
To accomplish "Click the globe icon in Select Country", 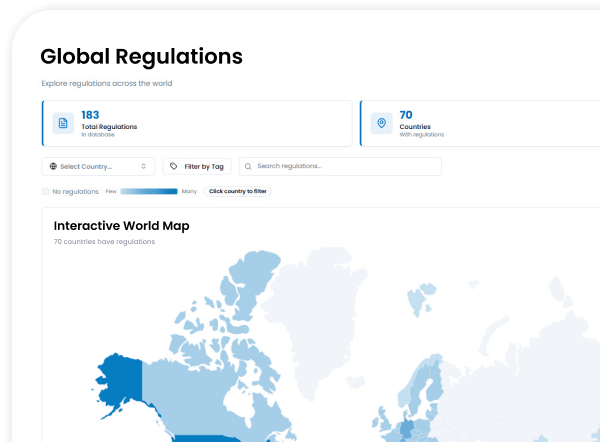I will click(53, 166).
